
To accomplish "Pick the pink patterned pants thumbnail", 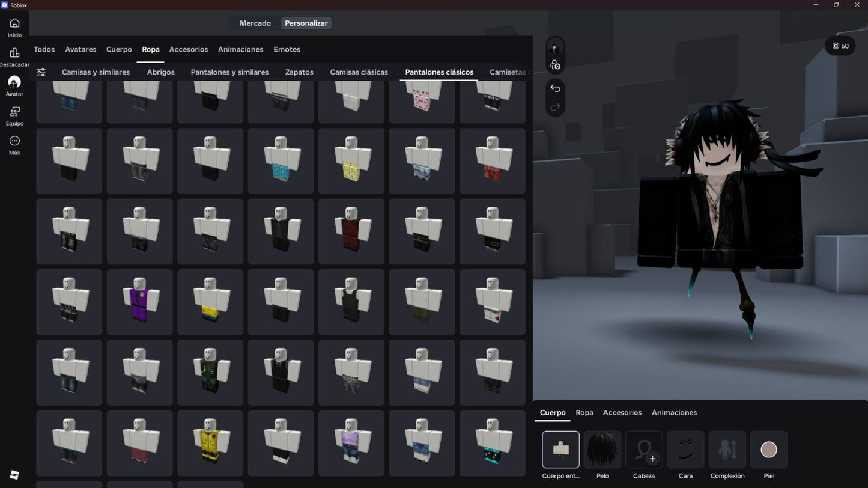I will click(422, 102).
